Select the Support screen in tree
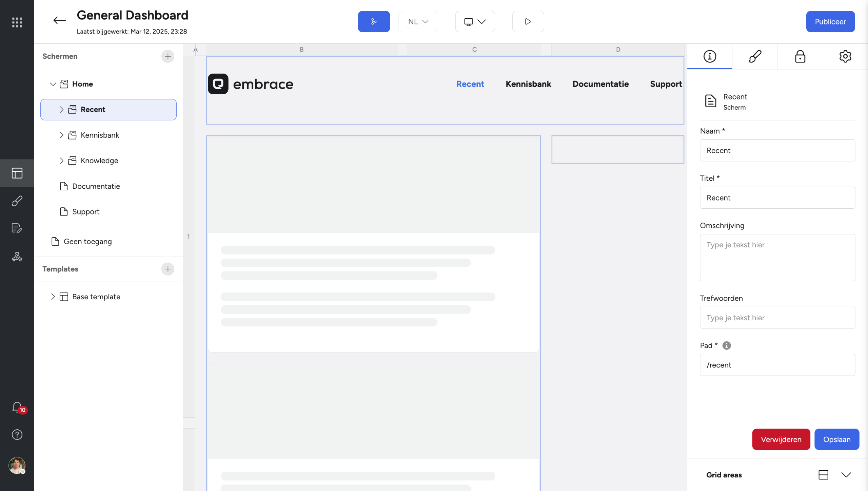The width and height of the screenshot is (868, 491). point(85,212)
